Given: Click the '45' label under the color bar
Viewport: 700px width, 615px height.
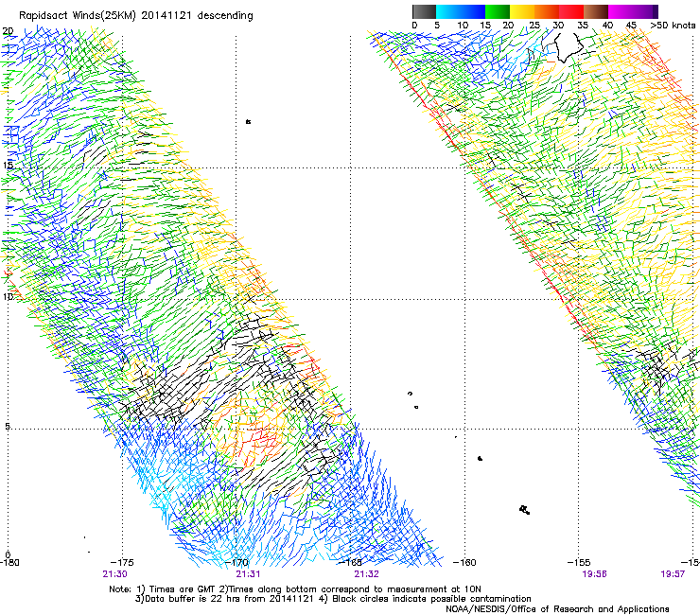Looking at the screenshot, I should pos(631,26).
